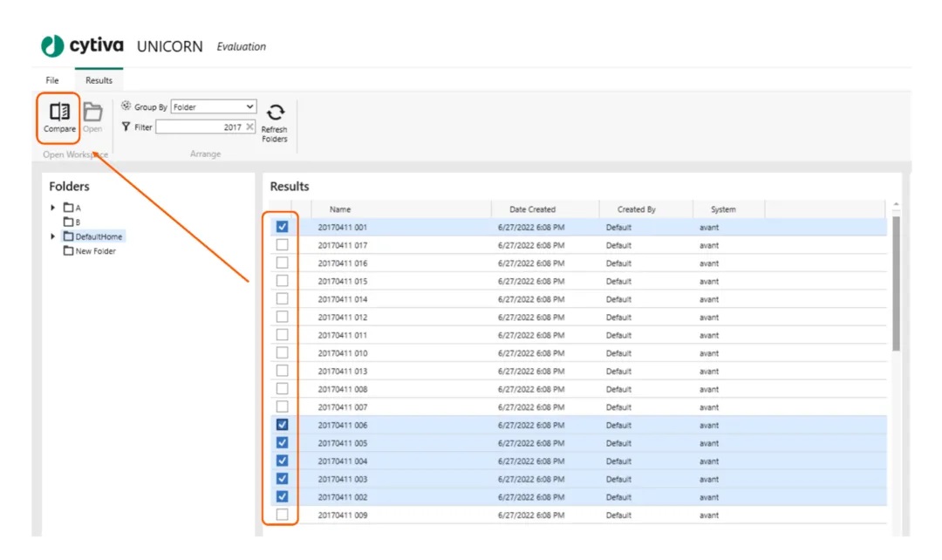Click the Evaluation label in header
This screenshot has height=560, width=942.
[x=241, y=46]
